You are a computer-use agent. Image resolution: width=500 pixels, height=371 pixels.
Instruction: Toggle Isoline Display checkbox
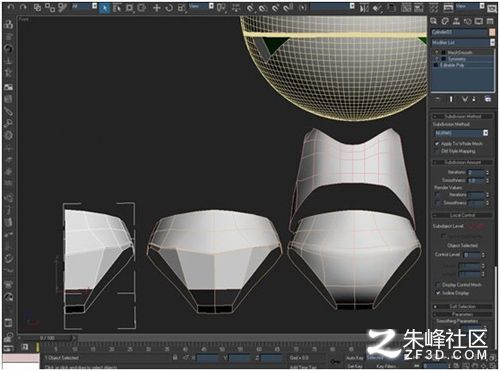438,293
